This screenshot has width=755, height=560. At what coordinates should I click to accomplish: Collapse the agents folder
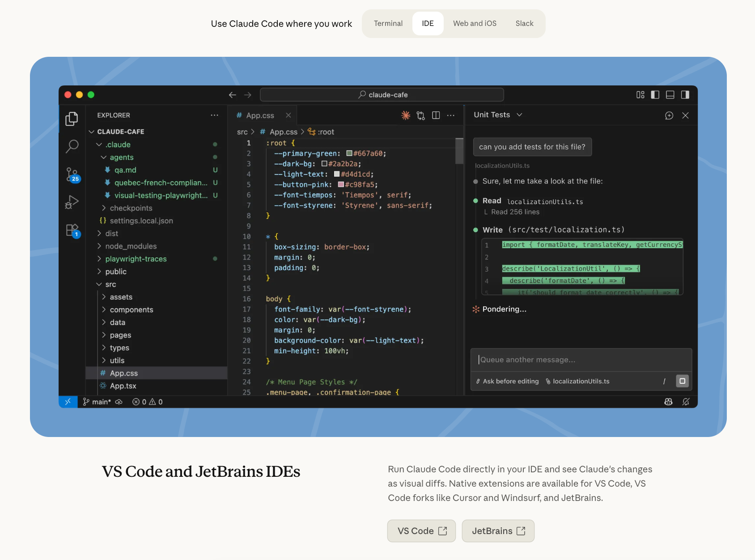pyautogui.click(x=117, y=157)
